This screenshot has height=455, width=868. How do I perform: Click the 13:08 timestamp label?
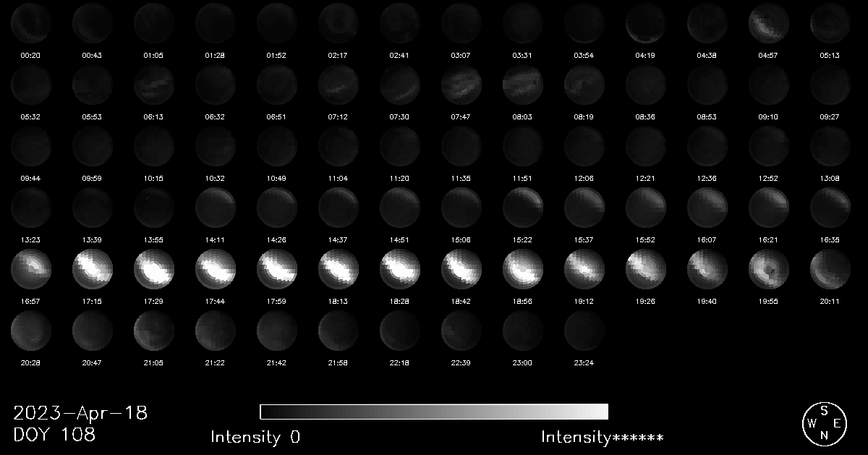point(830,179)
